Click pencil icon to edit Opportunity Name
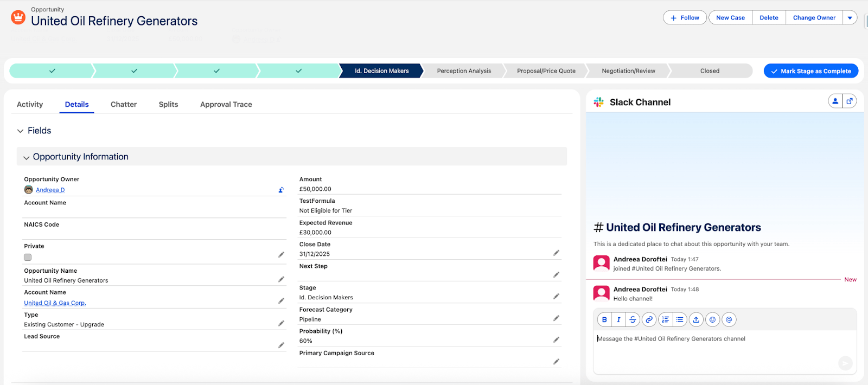This screenshot has height=385, width=868. pyautogui.click(x=281, y=279)
